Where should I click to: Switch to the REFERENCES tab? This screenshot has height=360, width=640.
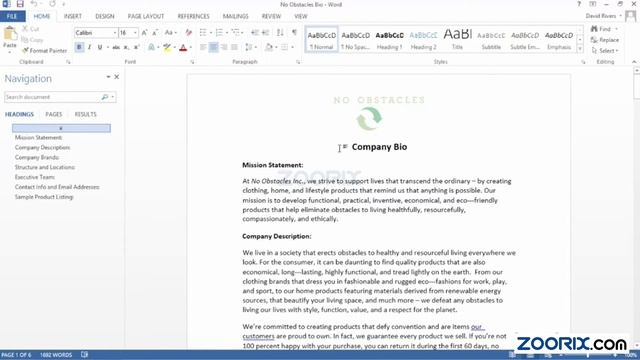click(x=193, y=16)
